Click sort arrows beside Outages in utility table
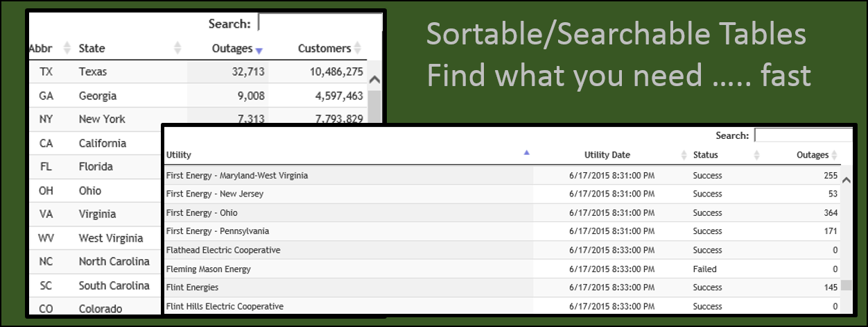Screen dimensions: 868x327 tap(834, 155)
